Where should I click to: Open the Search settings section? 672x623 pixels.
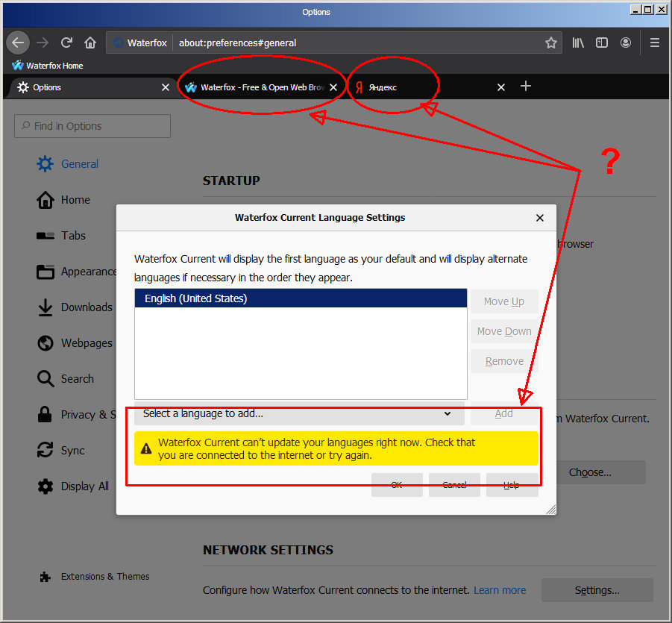tap(75, 378)
